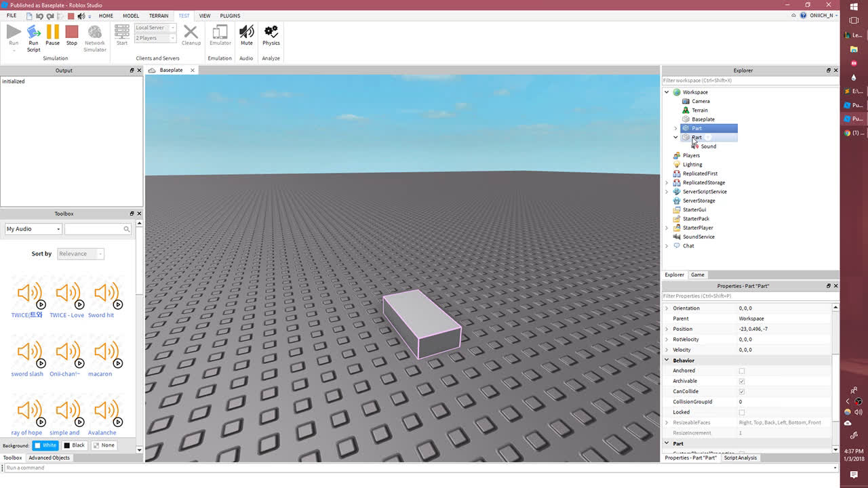Viewport: 868px width, 488px height.
Task: Uncheck the CanCollide property
Action: [x=741, y=392]
